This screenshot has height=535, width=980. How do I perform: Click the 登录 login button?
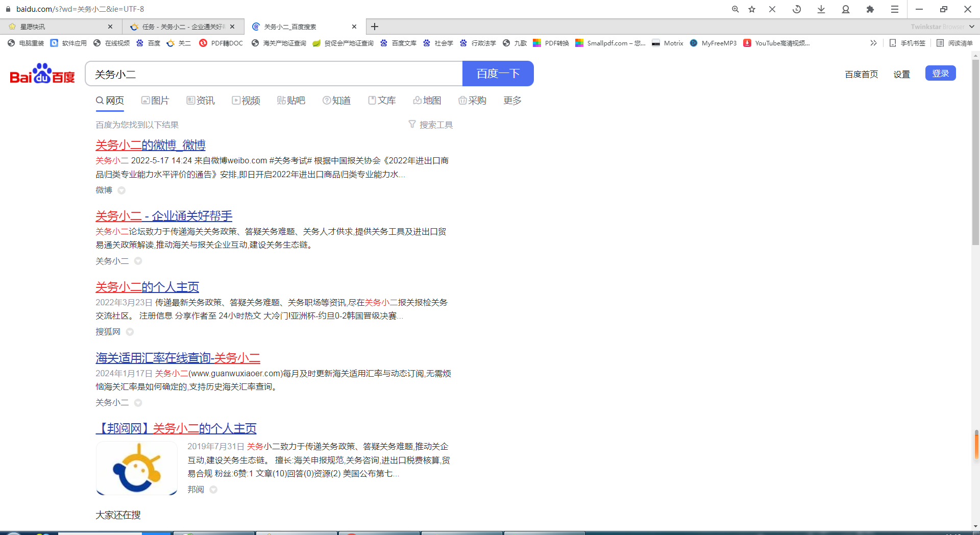[941, 74]
